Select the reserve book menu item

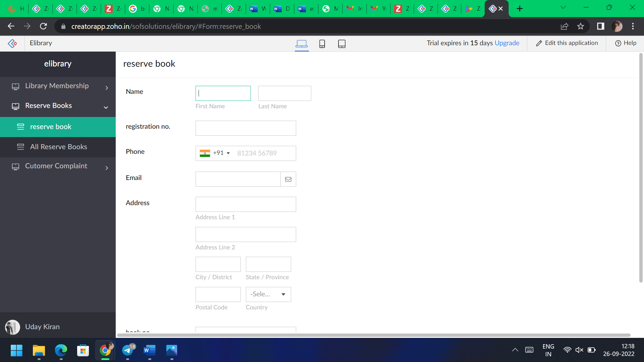point(51,127)
